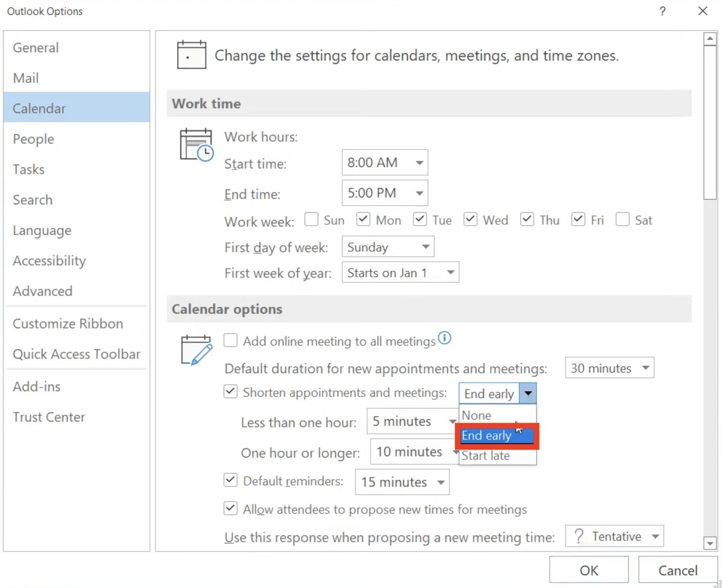Click the Tentative question mark icon
The height and width of the screenshot is (588, 722).
(x=579, y=536)
